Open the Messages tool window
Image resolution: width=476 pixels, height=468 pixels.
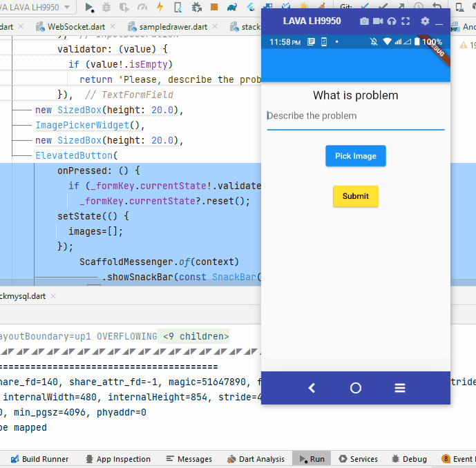(x=189, y=459)
